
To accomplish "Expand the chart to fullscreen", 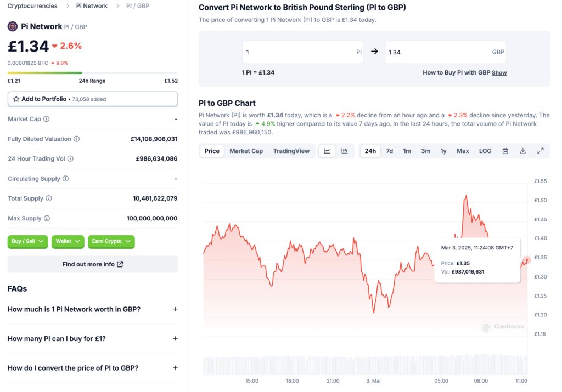I will (541, 151).
